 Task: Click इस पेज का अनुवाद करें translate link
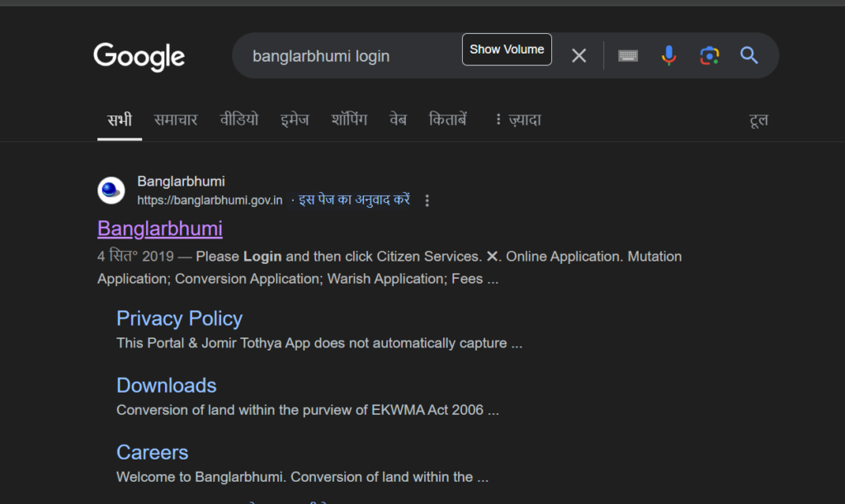pyautogui.click(x=354, y=200)
